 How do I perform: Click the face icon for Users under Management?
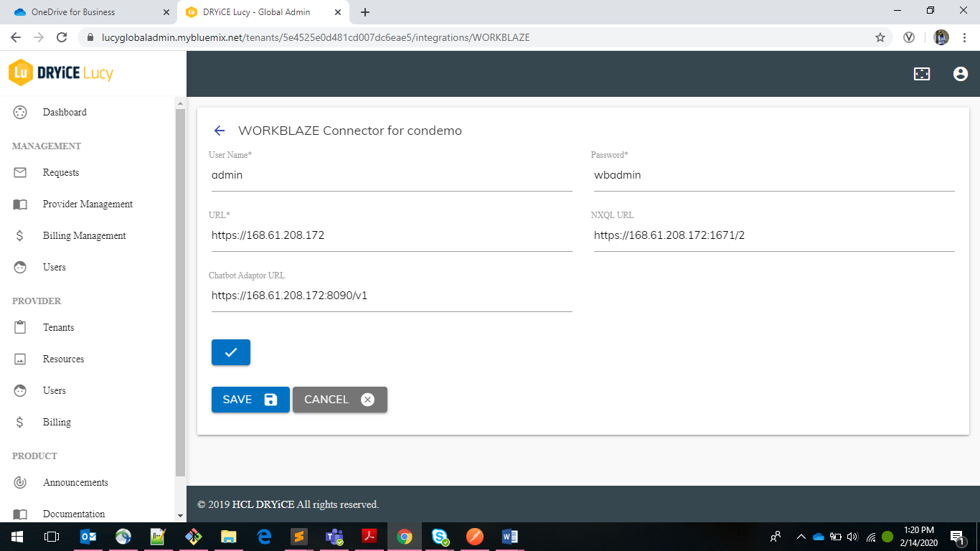[x=20, y=267]
